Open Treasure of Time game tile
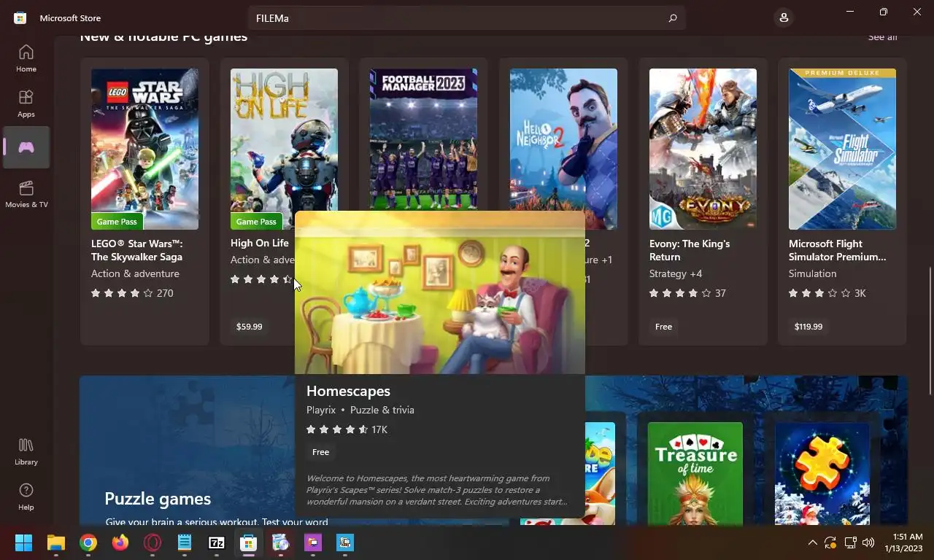934x560 pixels. click(695, 473)
